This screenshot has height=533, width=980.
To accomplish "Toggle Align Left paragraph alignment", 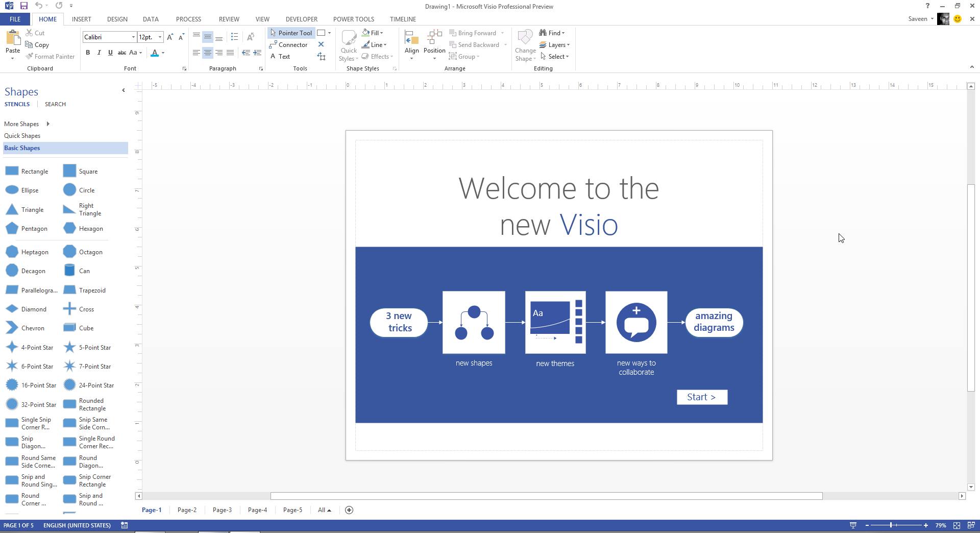I will [x=196, y=53].
